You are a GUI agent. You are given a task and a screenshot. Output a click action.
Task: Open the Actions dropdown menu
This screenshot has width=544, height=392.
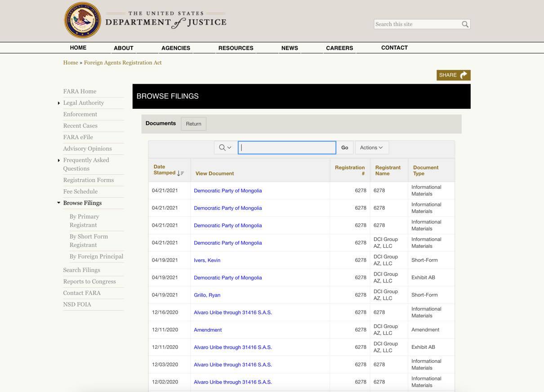click(x=371, y=147)
